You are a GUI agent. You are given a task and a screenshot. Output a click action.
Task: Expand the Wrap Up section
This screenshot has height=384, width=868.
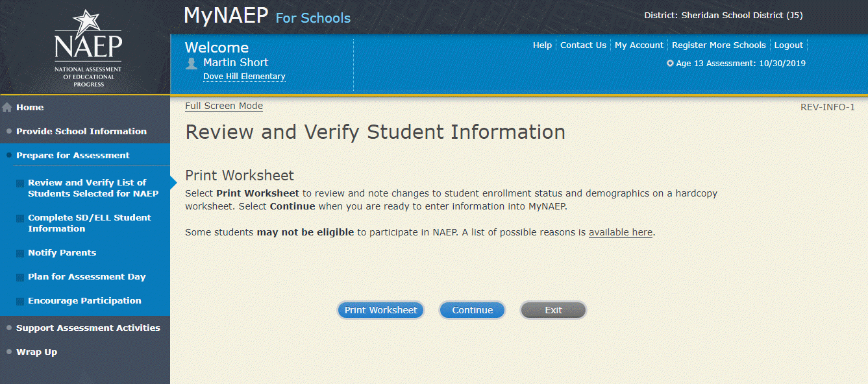tap(36, 352)
